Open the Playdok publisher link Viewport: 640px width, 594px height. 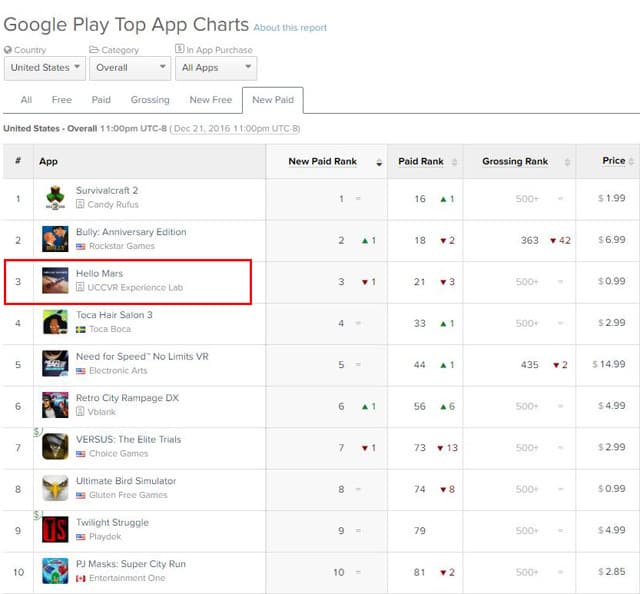click(105, 536)
